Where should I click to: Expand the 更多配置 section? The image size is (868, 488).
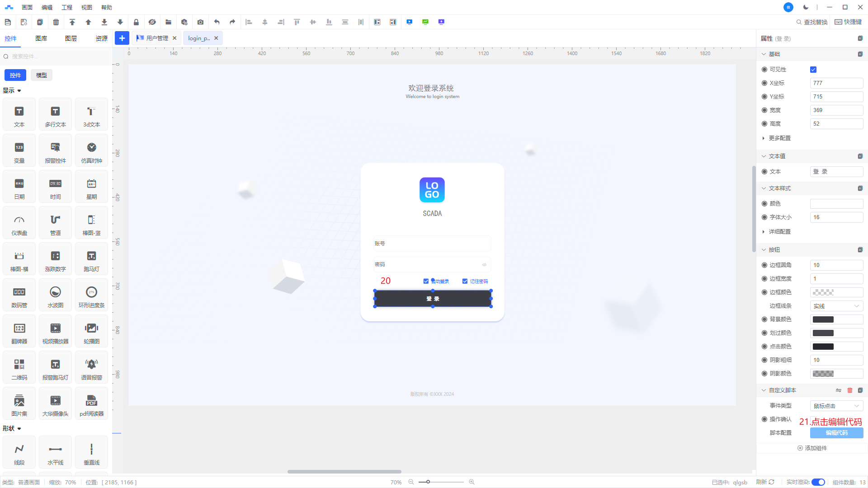tap(779, 138)
